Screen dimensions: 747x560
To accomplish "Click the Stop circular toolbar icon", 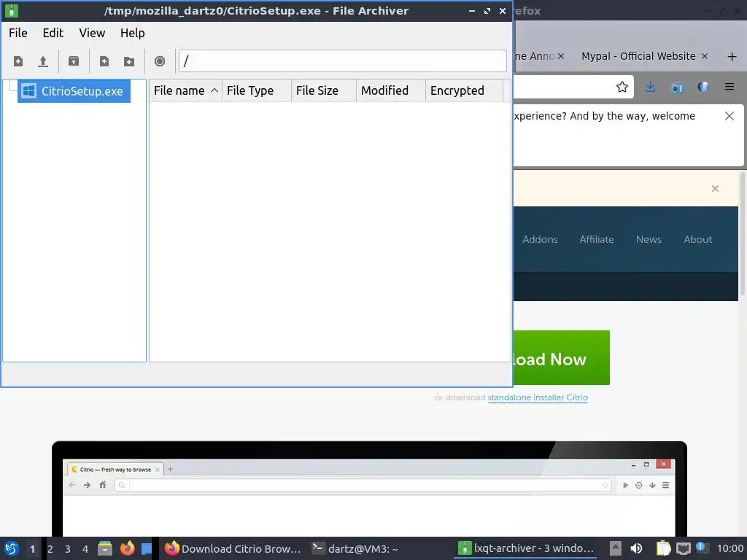I will 160,61.
